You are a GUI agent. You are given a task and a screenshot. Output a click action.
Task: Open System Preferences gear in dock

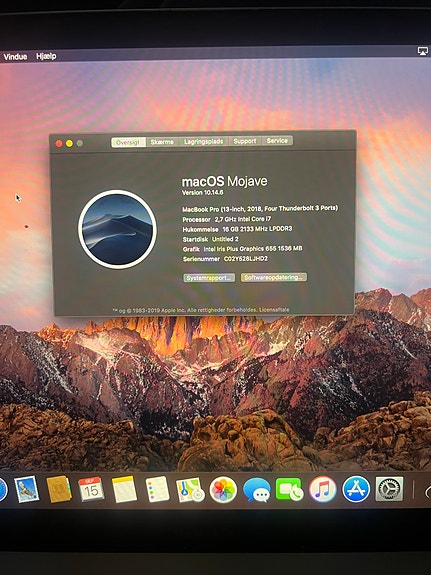click(389, 489)
